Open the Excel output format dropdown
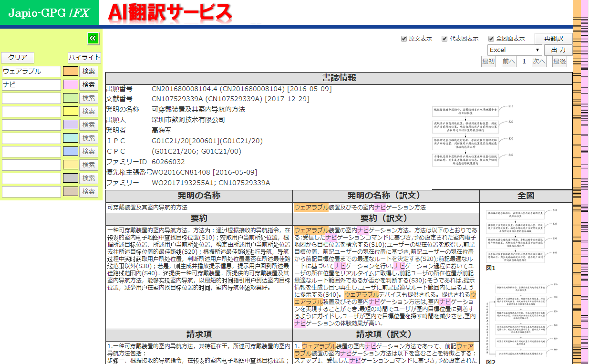 pos(514,50)
